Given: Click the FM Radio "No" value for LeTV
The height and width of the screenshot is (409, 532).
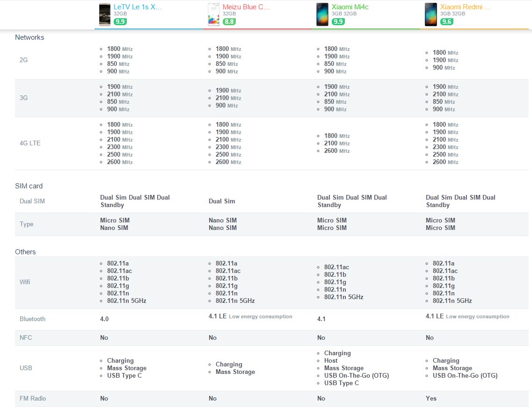Looking at the screenshot, I should (x=104, y=399).
